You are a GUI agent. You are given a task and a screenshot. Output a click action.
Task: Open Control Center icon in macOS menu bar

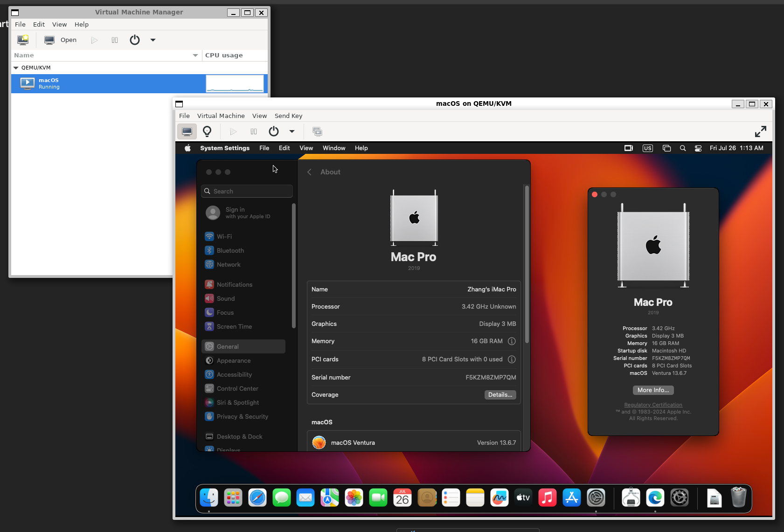point(698,148)
